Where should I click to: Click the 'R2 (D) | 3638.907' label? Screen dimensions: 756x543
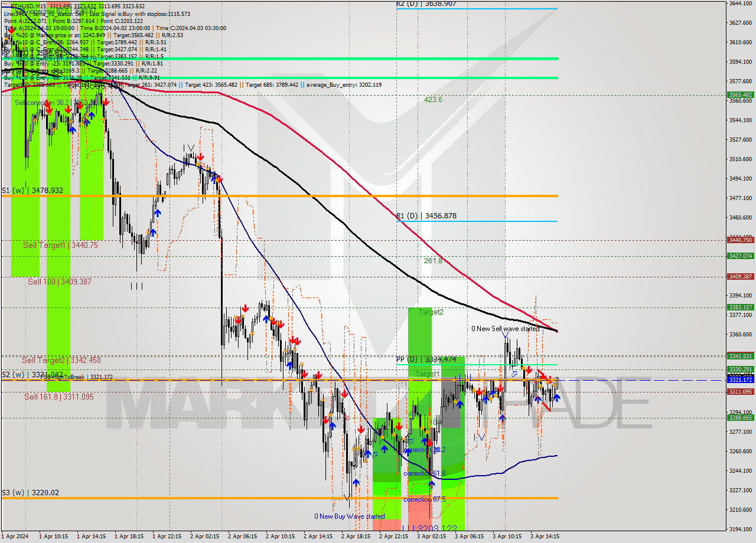426,4
